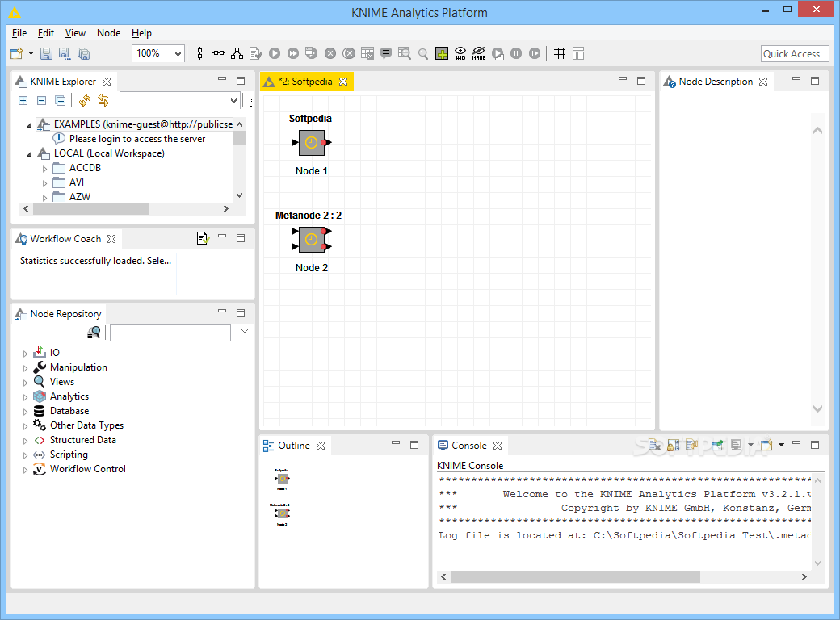Click the open node view icon
This screenshot has height=620, width=840.
coord(405,53)
